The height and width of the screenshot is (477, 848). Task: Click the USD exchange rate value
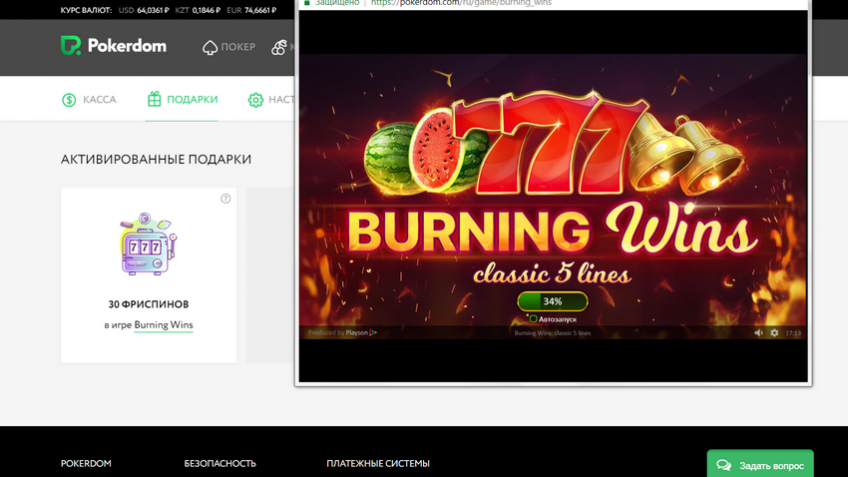[153, 10]
